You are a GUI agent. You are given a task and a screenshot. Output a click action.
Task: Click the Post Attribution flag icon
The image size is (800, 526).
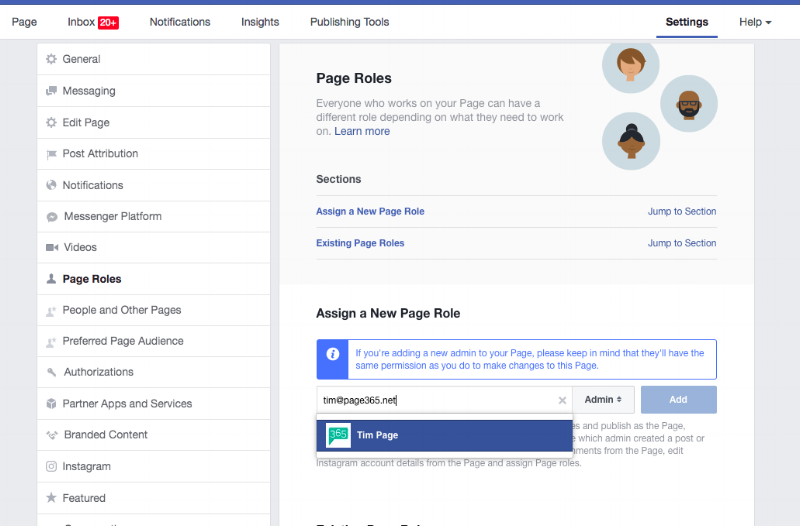coord(51,154)
